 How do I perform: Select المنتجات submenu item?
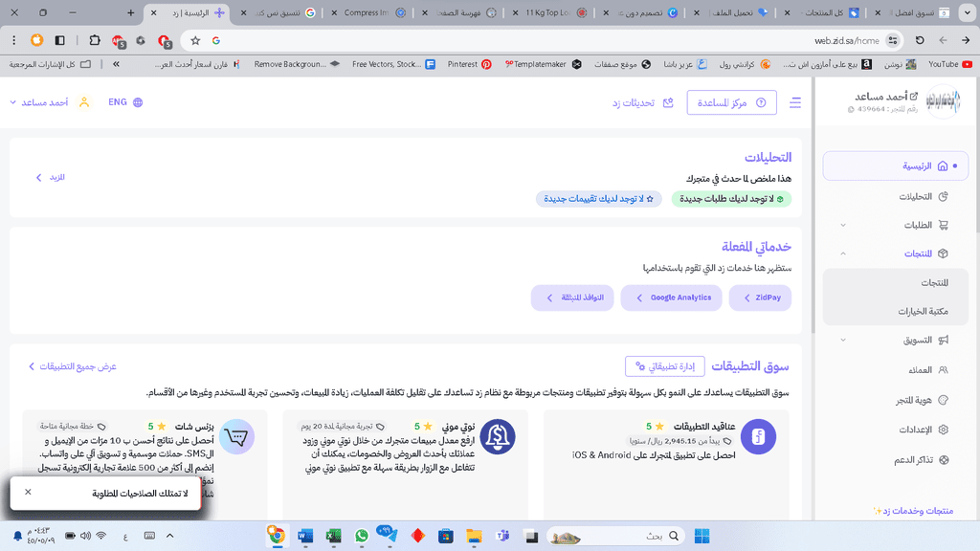(896, 283)
